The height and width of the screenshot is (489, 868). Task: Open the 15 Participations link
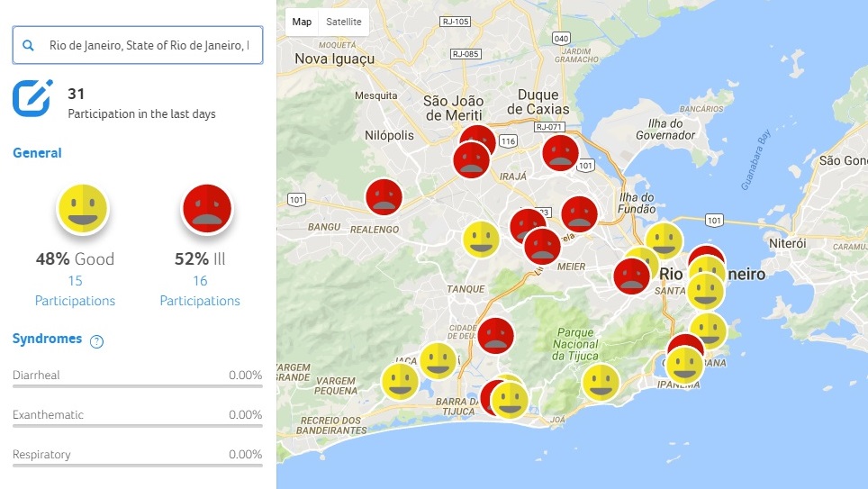pos(75,291)
